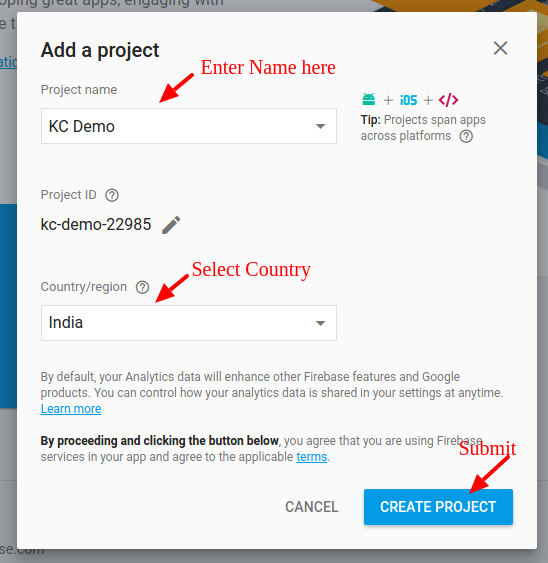Open the India country selection box

point(189,323)
